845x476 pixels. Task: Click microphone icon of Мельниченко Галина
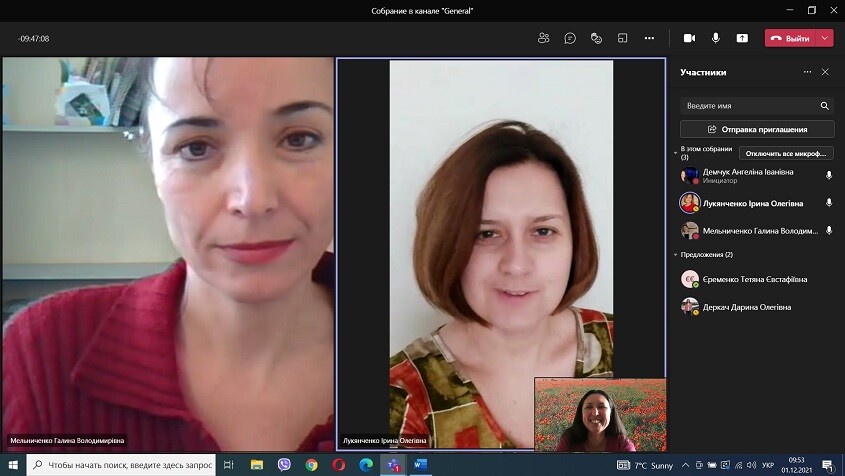[829, 230]
